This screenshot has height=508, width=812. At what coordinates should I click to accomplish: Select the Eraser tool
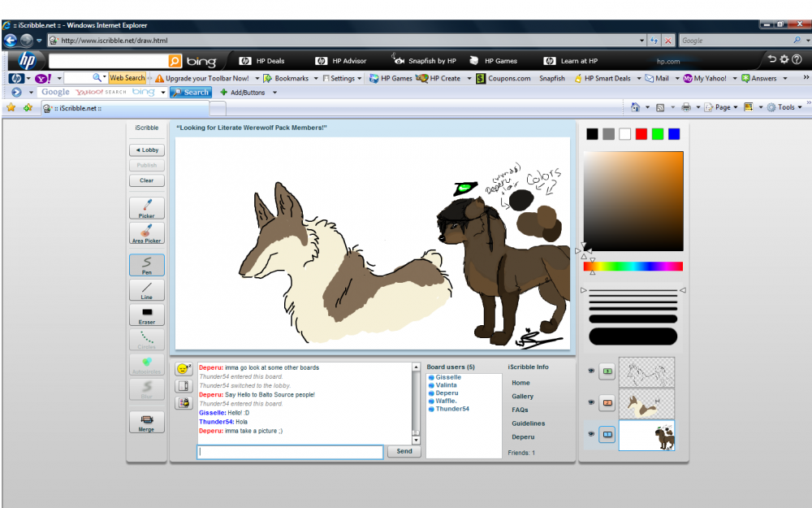(146, 315)
